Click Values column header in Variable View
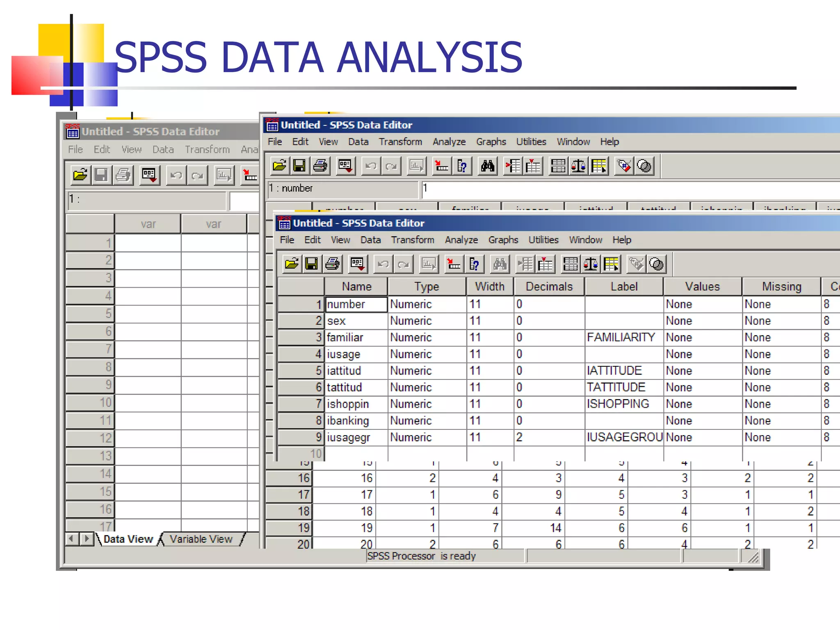This screenshot has width=840, height=630. click(x=702, y=286)
